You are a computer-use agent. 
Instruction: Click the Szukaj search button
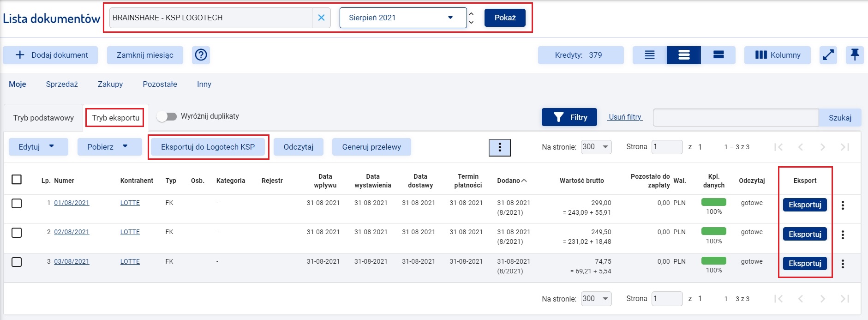coord(840,118)
